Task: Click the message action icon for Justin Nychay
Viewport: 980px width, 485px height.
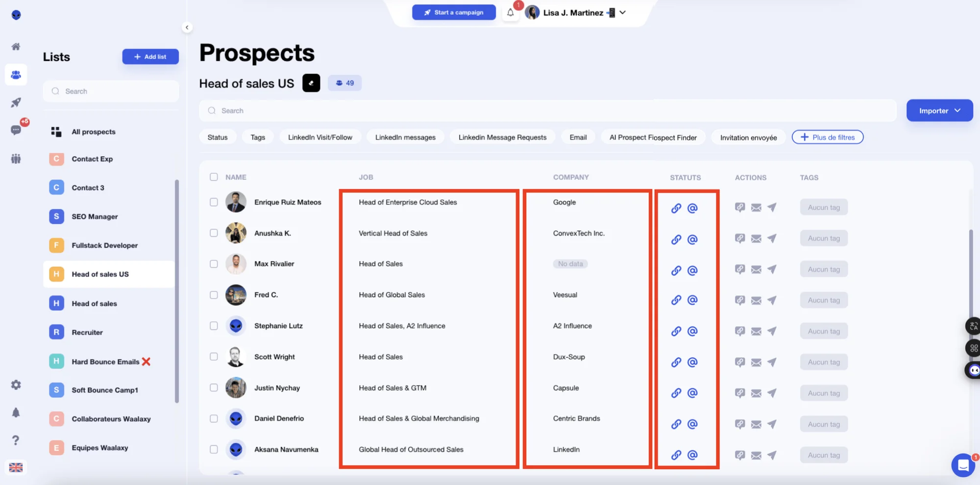Action: pos(740,393)
